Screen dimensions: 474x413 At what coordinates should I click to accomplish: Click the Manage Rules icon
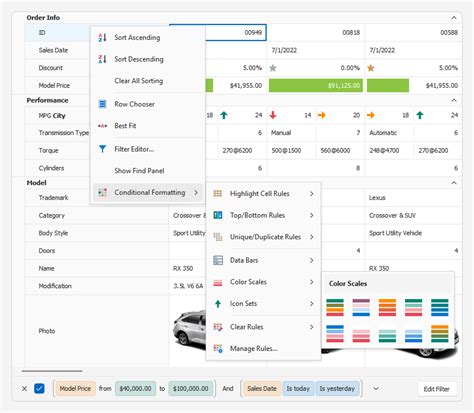[x=218, y=349]
